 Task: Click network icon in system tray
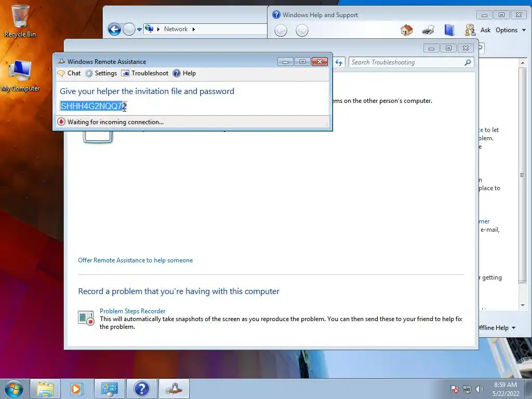point(467,389)
